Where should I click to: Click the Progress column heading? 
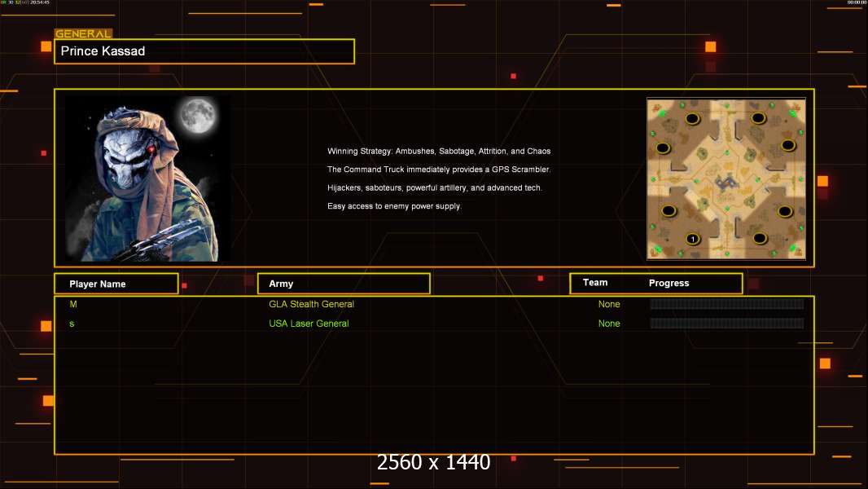[669, 284]
